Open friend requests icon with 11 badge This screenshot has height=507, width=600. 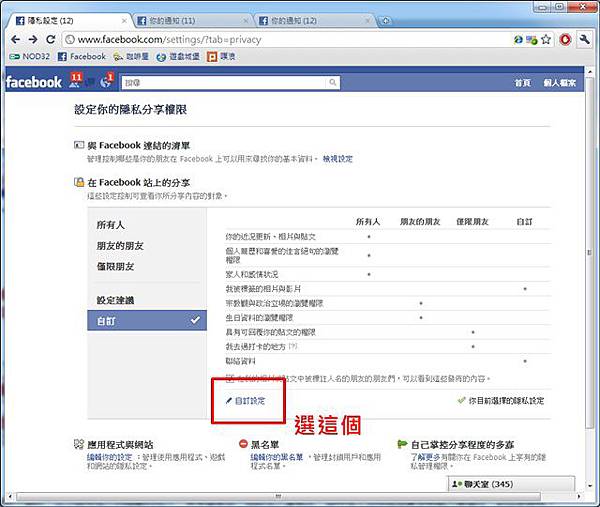click(75, 81)
